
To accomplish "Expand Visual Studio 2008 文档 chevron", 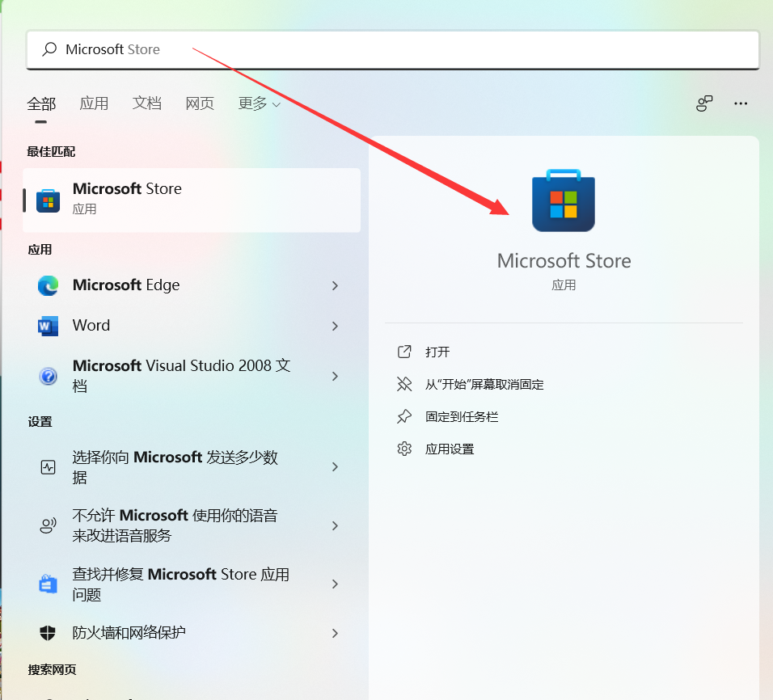I will point(336,376).
